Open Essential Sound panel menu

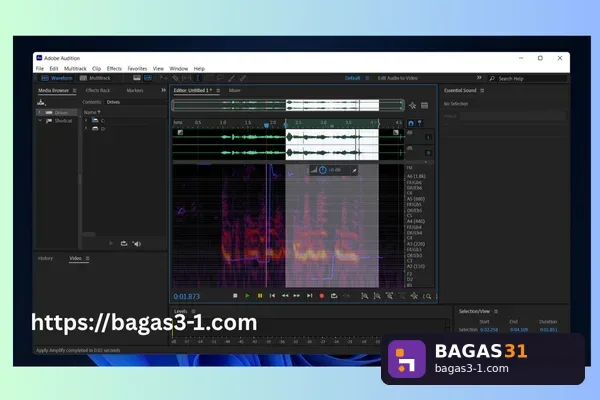click(x=482, y=91)
